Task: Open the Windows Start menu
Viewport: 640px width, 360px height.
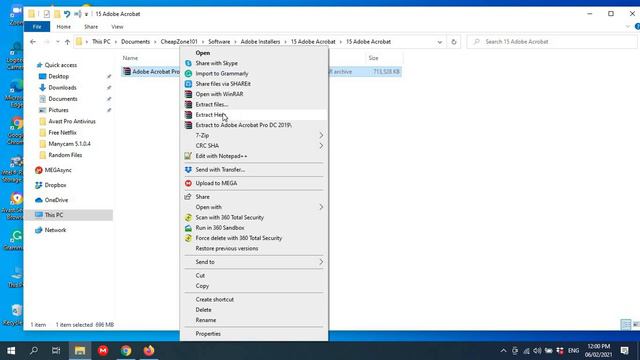Action: (x=11, y=351)
